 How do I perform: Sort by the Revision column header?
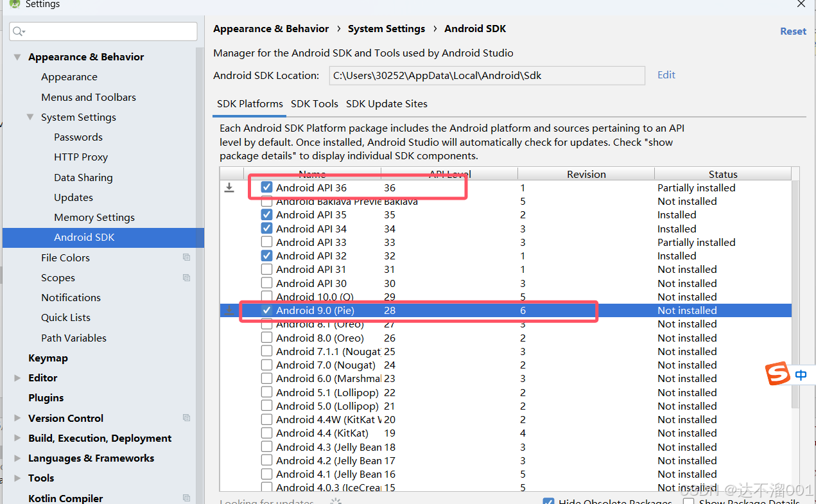(x=586, y=174)
